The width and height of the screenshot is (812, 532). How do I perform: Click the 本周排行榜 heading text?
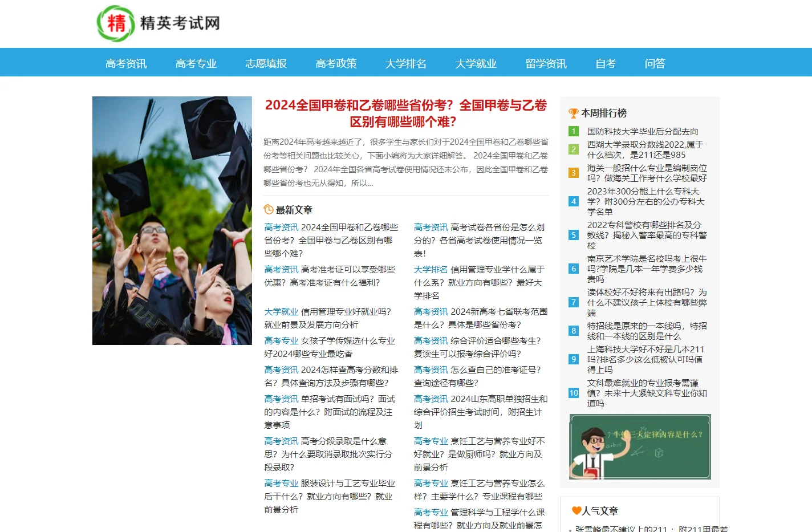click(604, 113)
